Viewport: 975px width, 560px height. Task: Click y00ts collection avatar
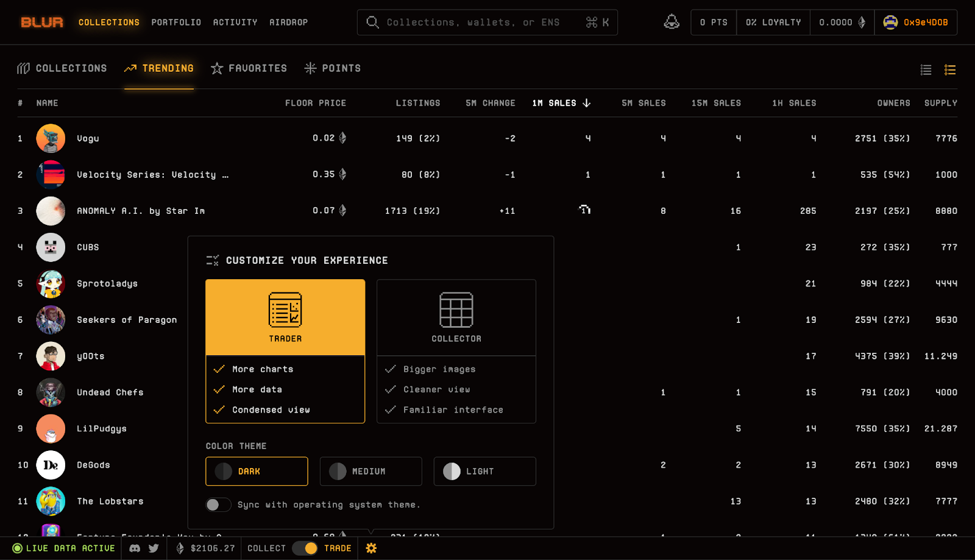coord(51,356)
